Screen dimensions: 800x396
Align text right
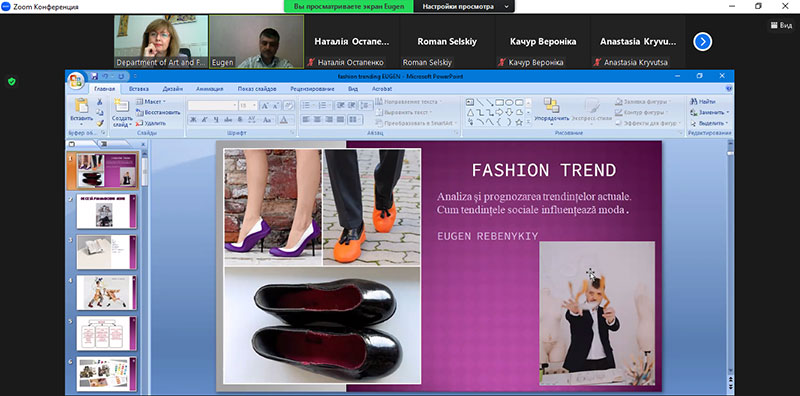click(x=329, y=119)
